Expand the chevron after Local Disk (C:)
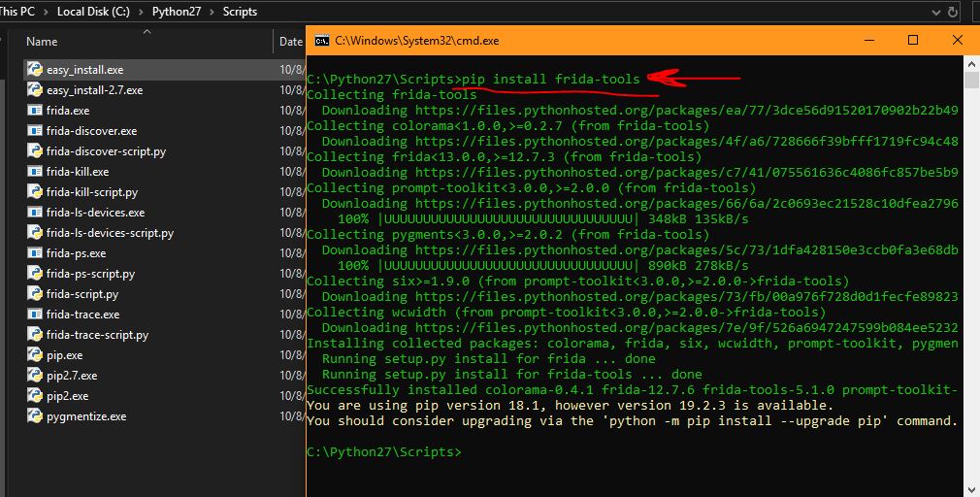980x497 pixels. pyautogui.click(x=141, y=12)
